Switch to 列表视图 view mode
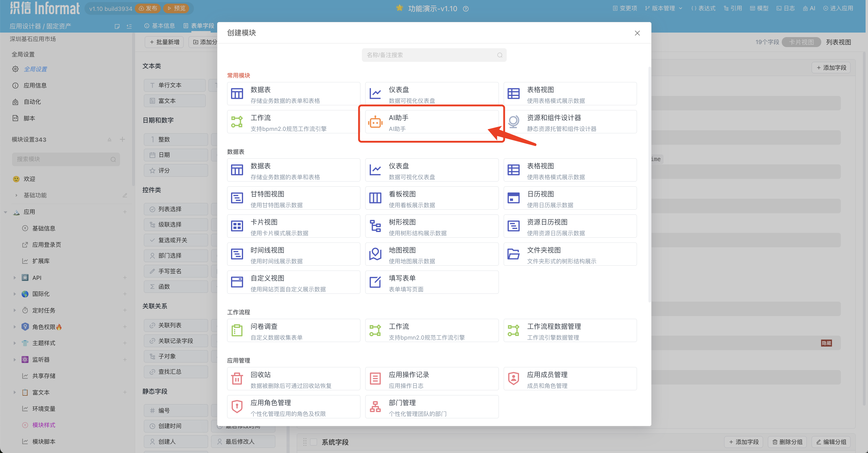 click(838, 42)
